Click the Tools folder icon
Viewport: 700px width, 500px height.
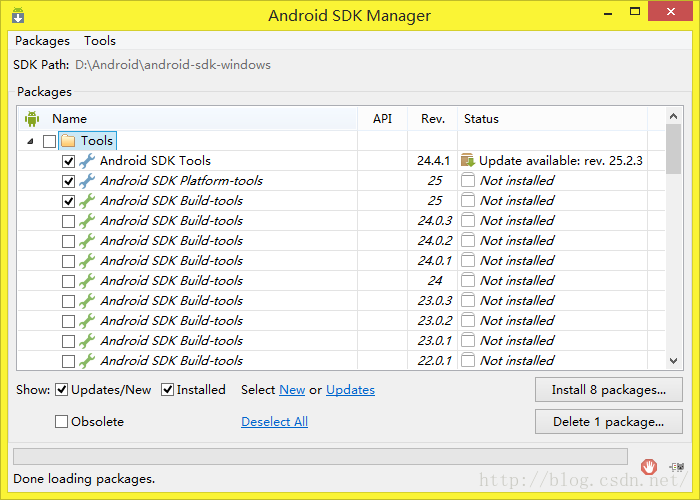point(68,141)
